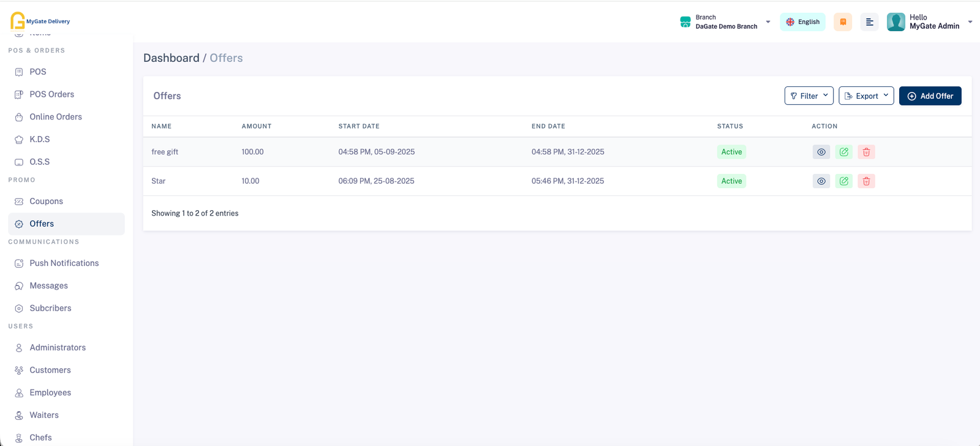Click the orange notification icon in header
This screenshot has height=446, width=980.
click(843, 22)
